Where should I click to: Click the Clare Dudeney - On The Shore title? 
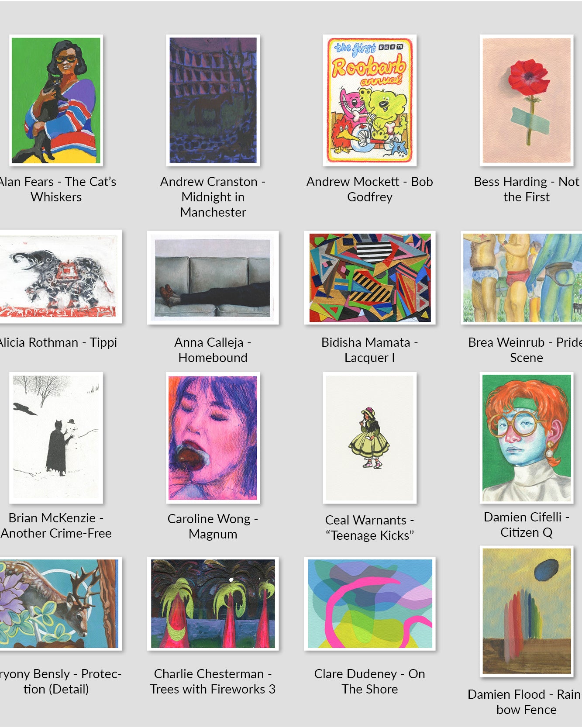tap(369, 681)
